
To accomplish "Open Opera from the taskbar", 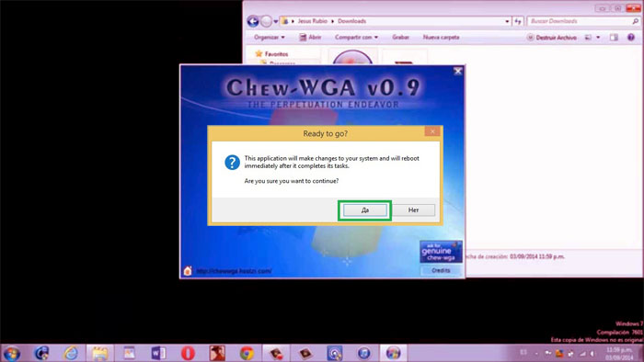I will (x=188, y=353).
